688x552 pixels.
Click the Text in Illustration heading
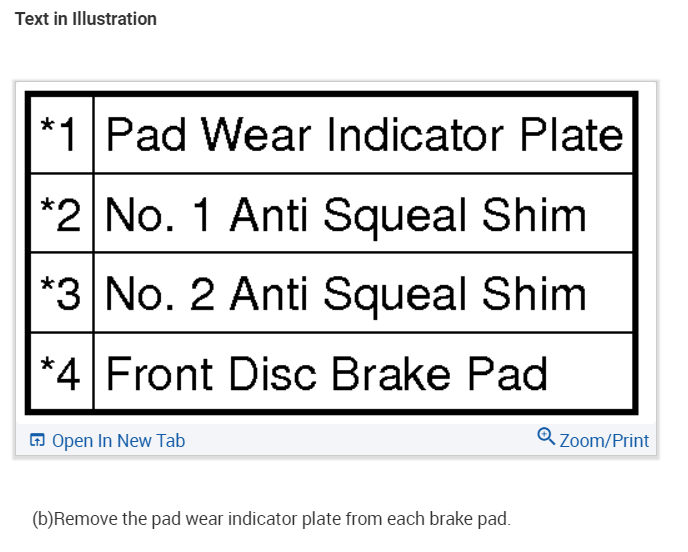86,19
